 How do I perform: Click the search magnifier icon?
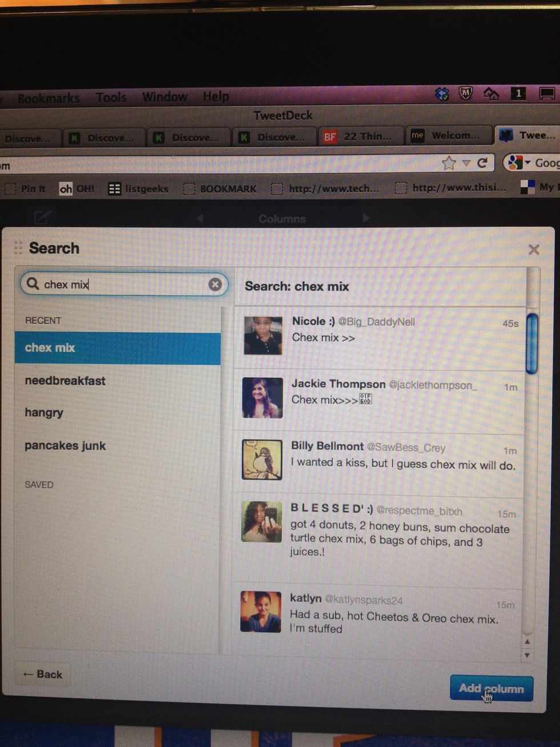(33, 283)
